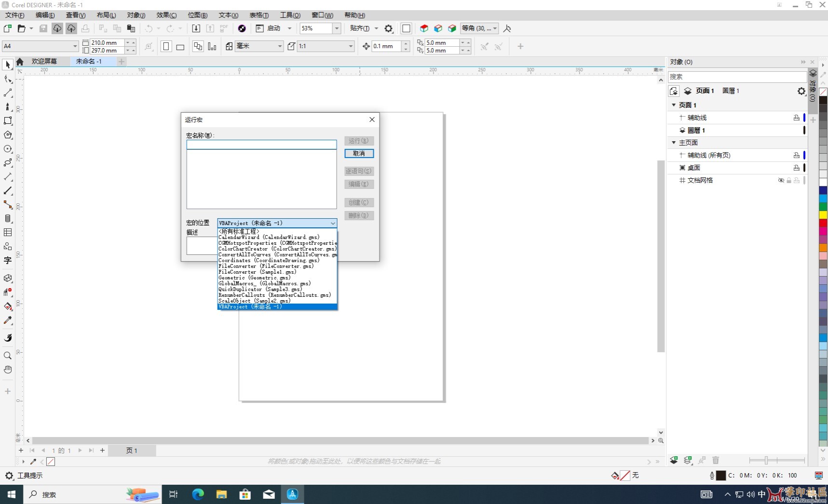Screen dimensions: 828x504
Task: Select the interactive Fill tool
Action: tap(8, 306)
